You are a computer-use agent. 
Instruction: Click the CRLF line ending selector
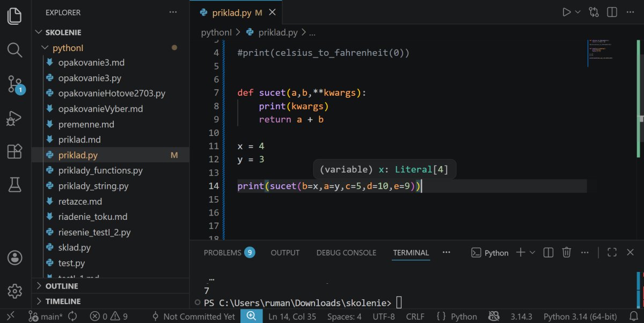pyautogui.click(x=415, y=317)
